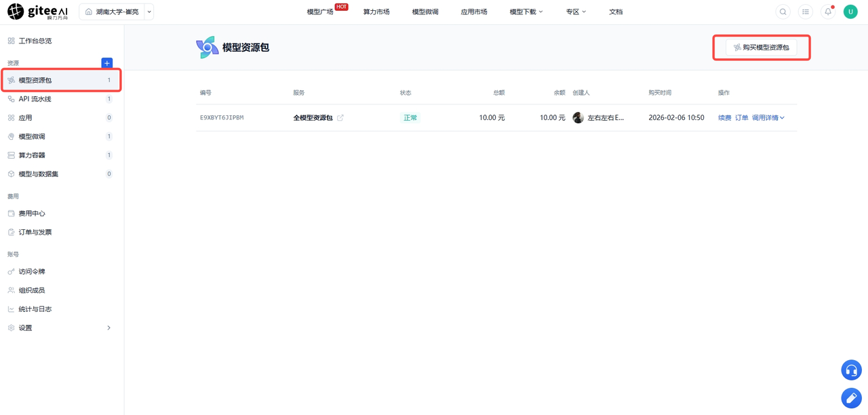Click the 操作 column header
Screen dimensions: 868x415
pos(724,93)
